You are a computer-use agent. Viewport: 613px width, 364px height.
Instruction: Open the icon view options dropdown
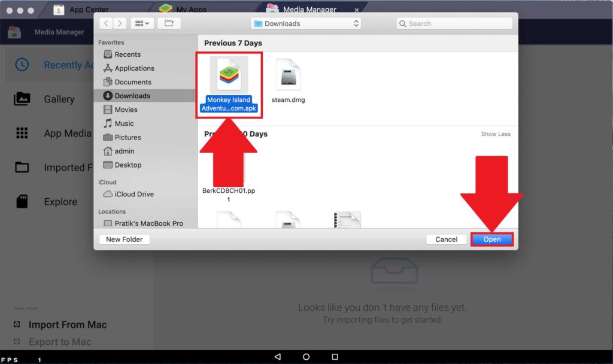pos(142,23)
